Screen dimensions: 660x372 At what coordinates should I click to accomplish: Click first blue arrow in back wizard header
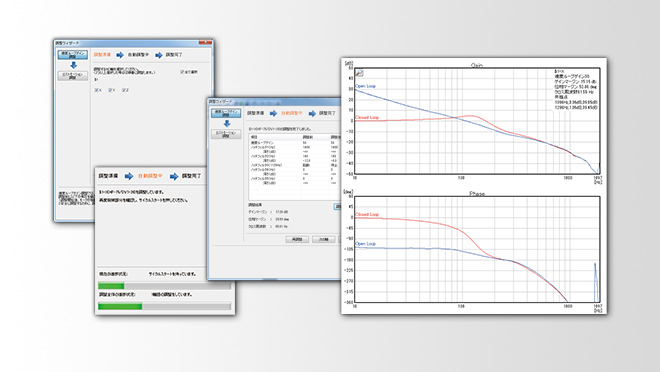pyautogui.click(x=120, y=55)
